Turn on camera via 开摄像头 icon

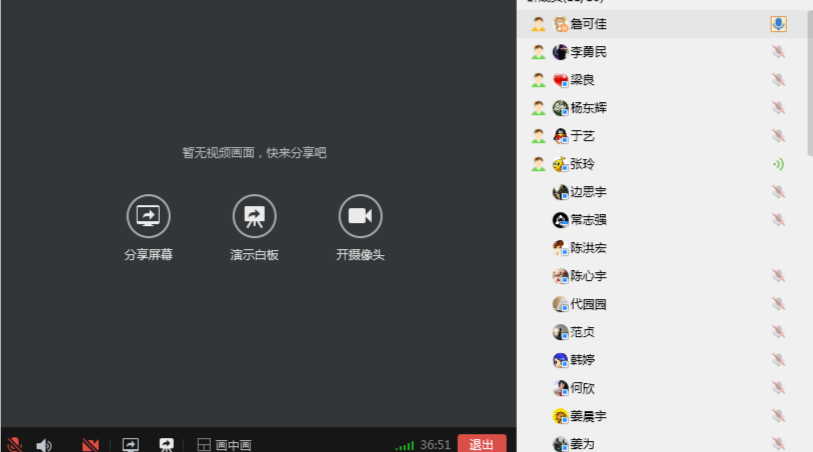click(360, 216)
